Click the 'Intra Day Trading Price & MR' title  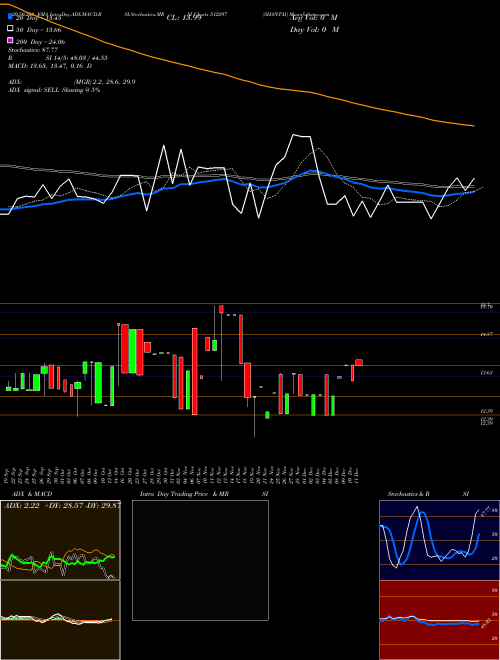(x=184, y=494)
